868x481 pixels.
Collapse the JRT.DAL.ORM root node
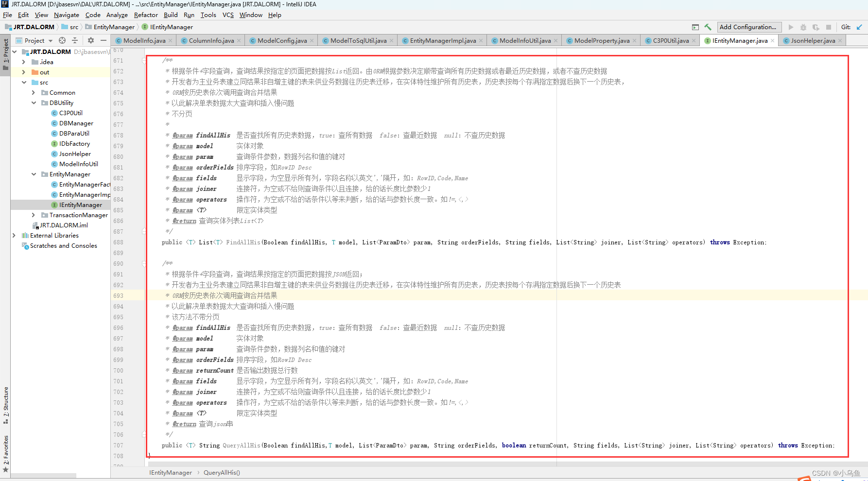(x=15, y=52)
